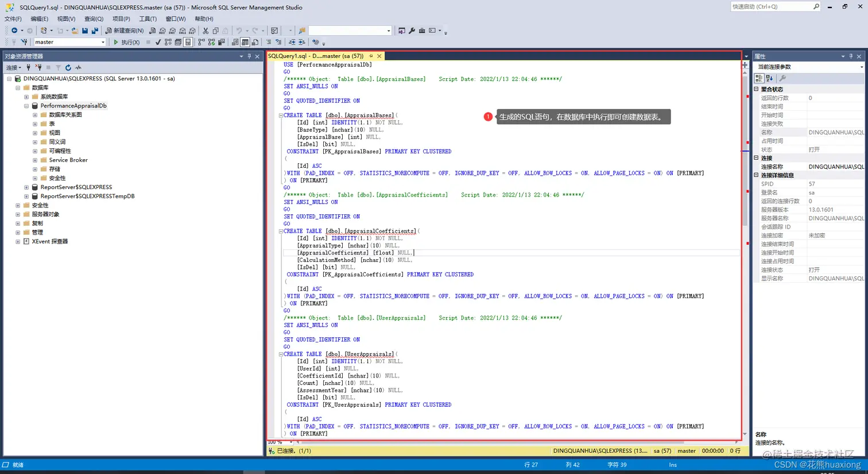Execute the query with 执行(X)

[x=126, y=42]
